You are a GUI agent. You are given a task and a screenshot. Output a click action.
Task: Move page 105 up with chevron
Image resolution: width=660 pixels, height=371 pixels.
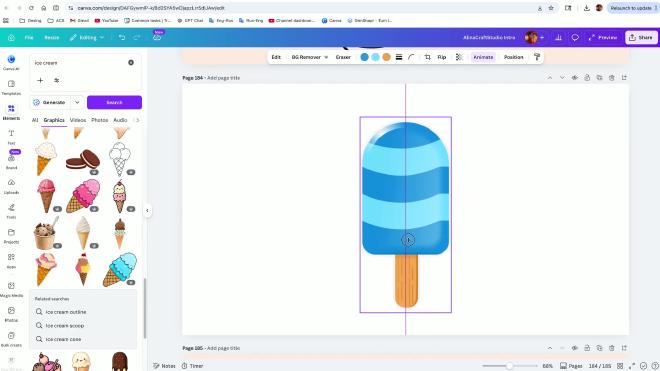pyautogui.click(x=550, y=348)
